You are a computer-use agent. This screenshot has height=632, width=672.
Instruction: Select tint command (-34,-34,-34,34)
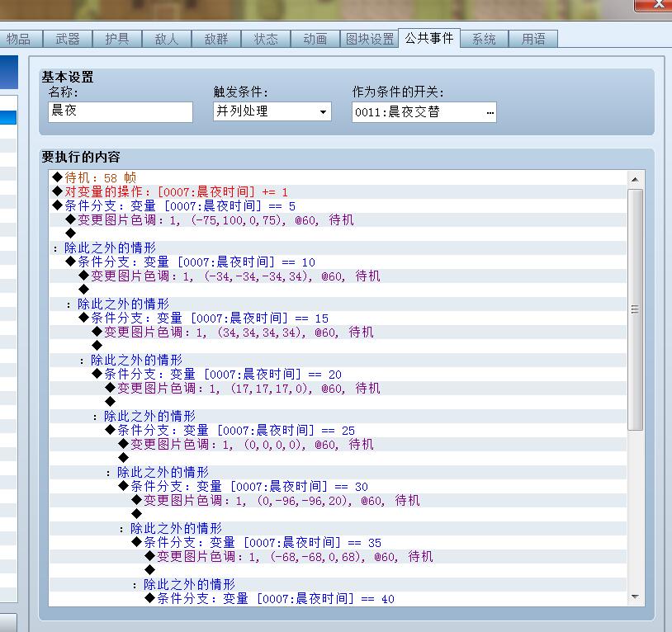[x=338, y=276]
